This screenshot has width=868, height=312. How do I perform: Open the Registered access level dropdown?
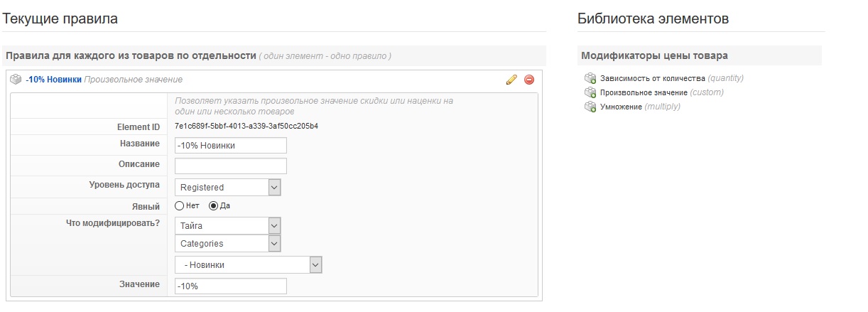(x=228, y=188)
